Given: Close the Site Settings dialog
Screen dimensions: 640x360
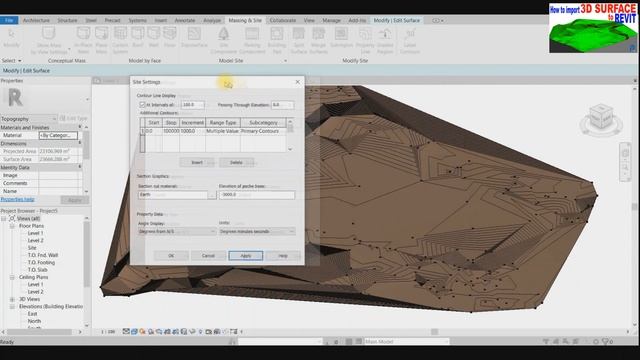Looking at the screenshot, I should 298,82.
